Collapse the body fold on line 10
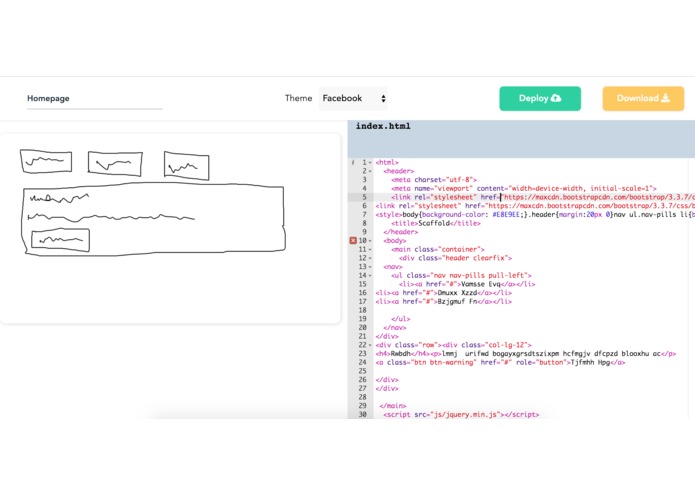695x494 pixels. (371, 241)
